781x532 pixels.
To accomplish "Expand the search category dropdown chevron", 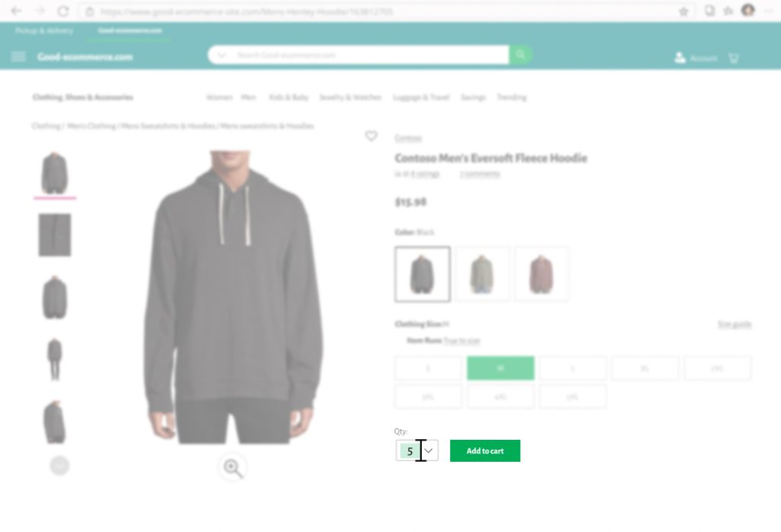I will 222,55.
